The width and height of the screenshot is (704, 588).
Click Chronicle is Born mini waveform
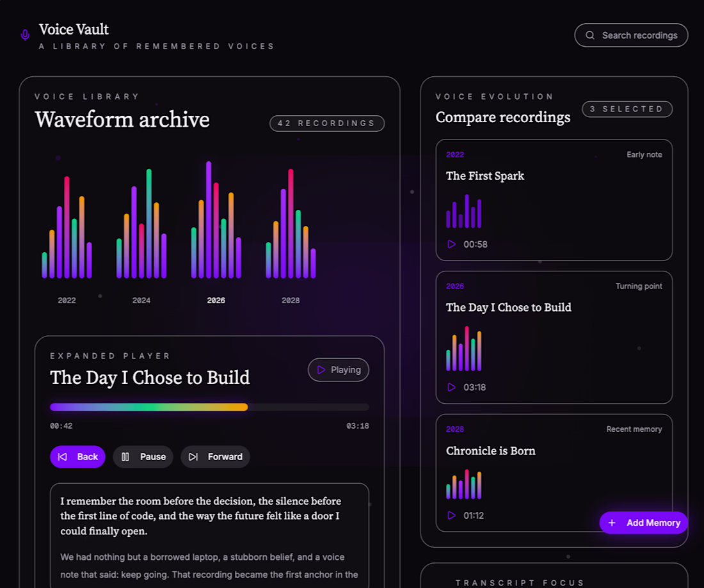464,484
